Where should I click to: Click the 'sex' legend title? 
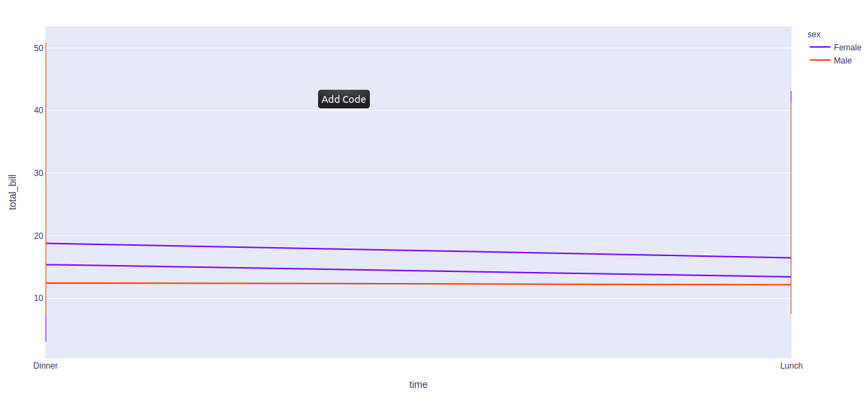(x=814, y=34)
